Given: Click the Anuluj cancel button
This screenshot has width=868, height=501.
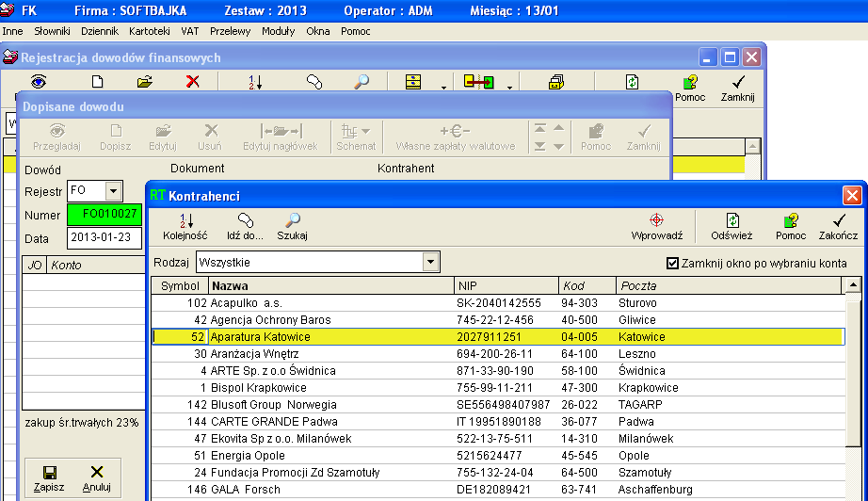Looking at the screenshot, I should [x=97, y=478].
